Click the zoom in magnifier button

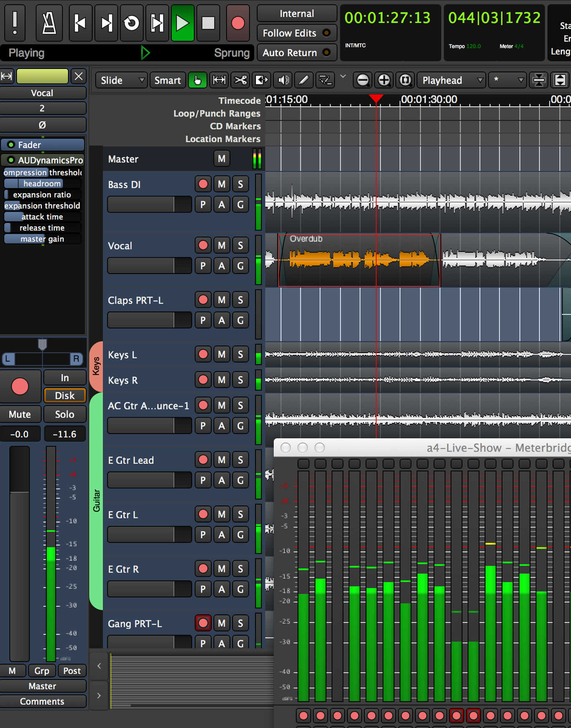[384, 80]
